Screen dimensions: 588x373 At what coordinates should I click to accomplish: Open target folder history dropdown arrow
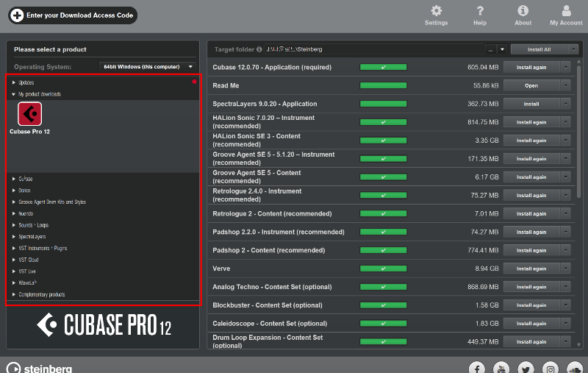[502, 49]
